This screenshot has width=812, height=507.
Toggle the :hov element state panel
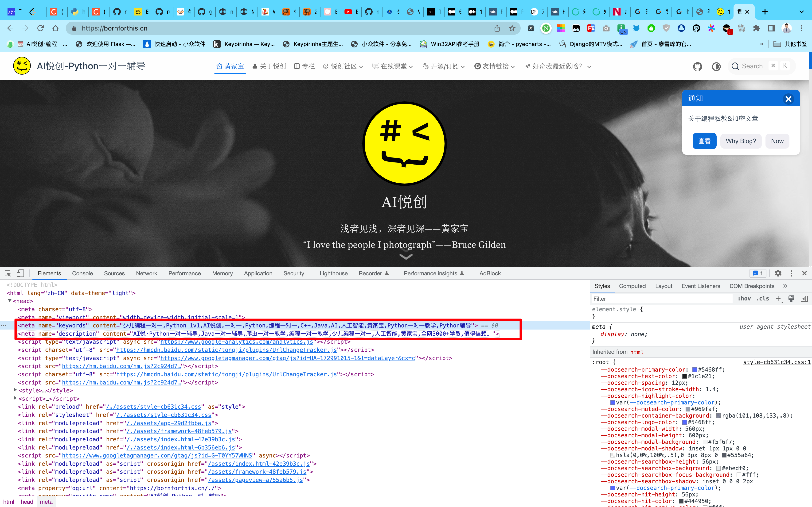coord(744,298)
